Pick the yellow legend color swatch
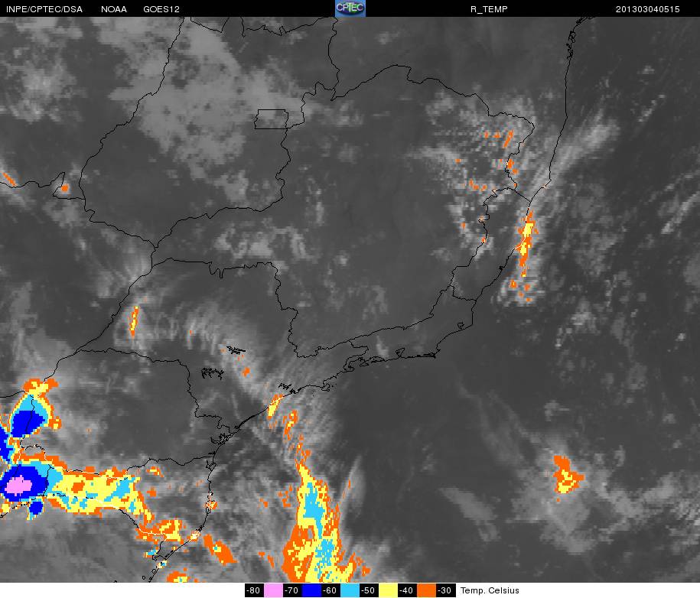Viewport: 700px width, 598px height. (388, 590)
